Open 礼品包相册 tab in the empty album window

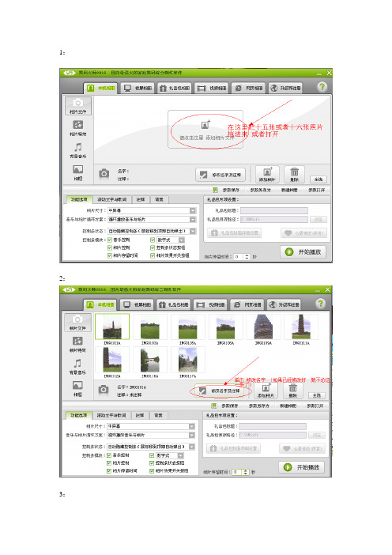click(175, 88)
